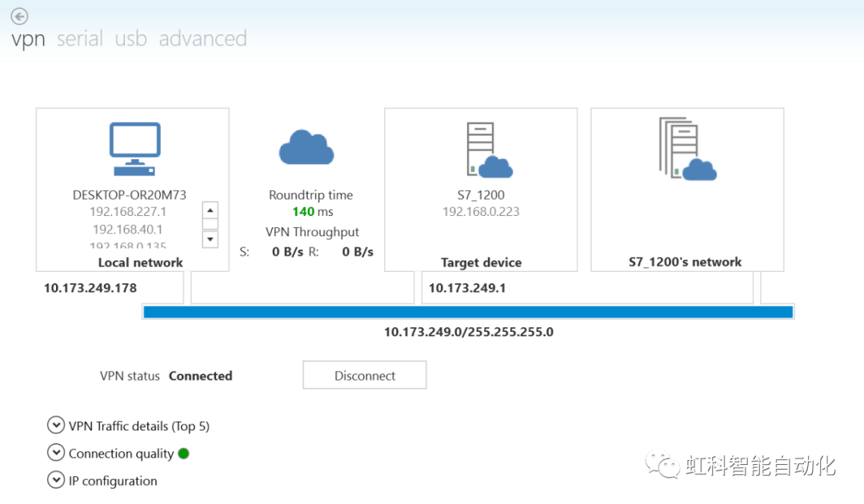
Task: Go back using the circular arrow icon
Action: tap(19, 17)
